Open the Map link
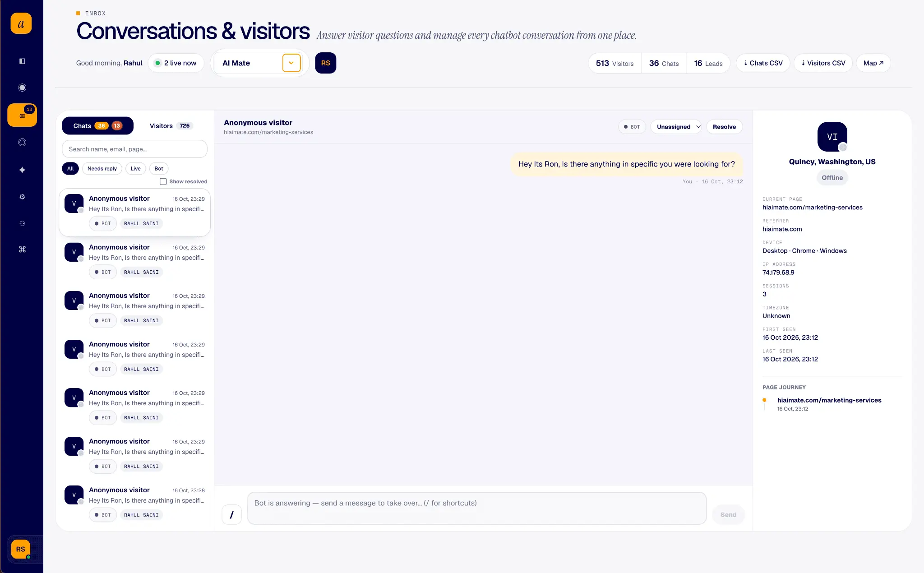924x573 pixels. click(873, 63)
